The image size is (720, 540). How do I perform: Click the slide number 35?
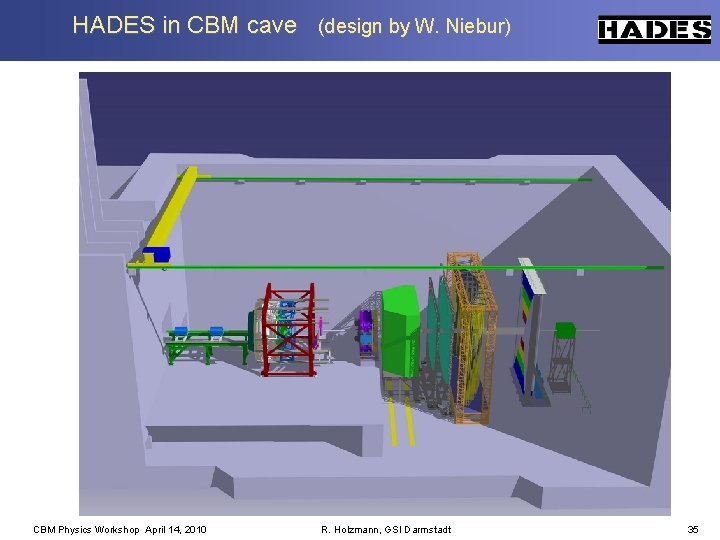point(693,529)
